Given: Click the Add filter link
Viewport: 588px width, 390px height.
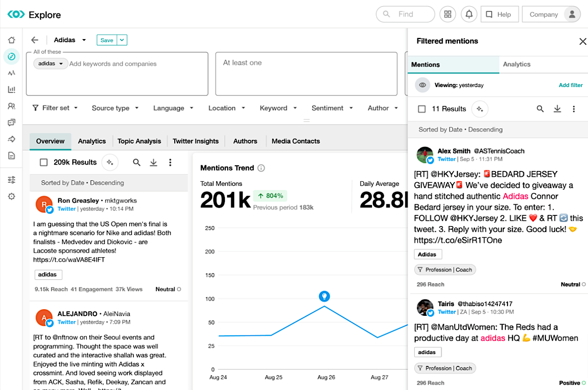Looking at the screenshot, I should click(x=571, y=85).
